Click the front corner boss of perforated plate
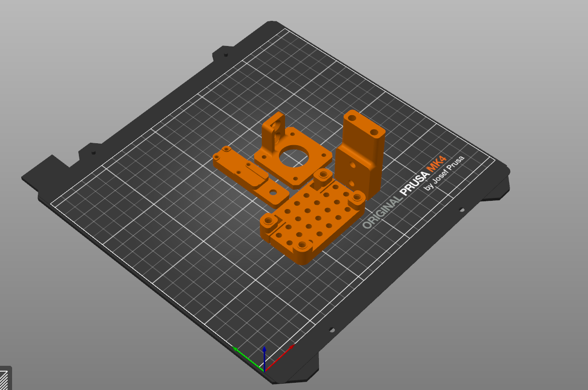588x390 pixels. (303, 246)
